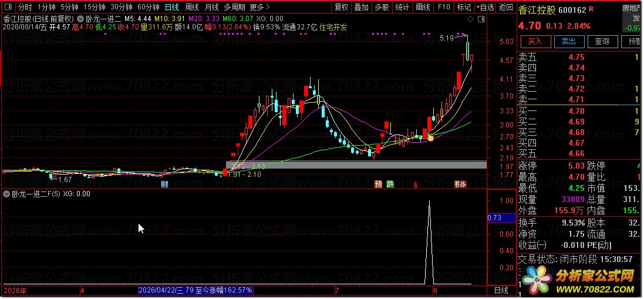644x299 pixels.
Task: Click the 现量 value 33809
Action: [x=572, y=200]
